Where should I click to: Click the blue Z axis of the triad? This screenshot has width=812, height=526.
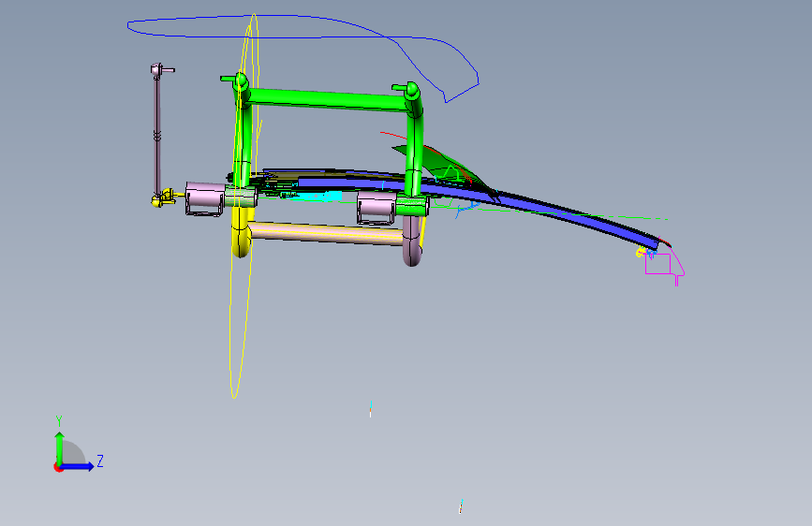click(78, 466)
